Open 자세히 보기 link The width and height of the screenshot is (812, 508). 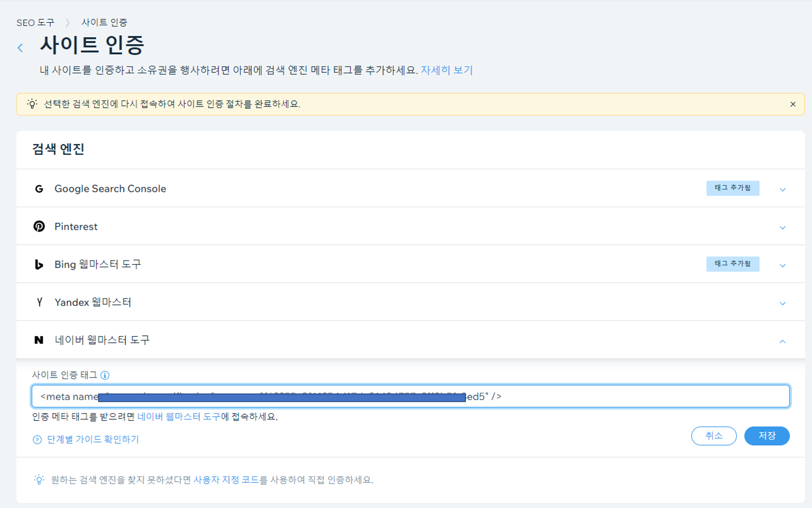446,70
